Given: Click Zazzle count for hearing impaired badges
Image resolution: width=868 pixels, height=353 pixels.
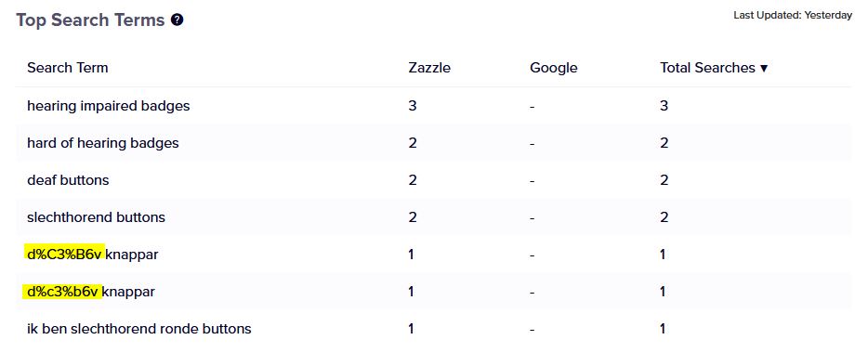Looking at the screenshot, I should click(x=413, y=105).
